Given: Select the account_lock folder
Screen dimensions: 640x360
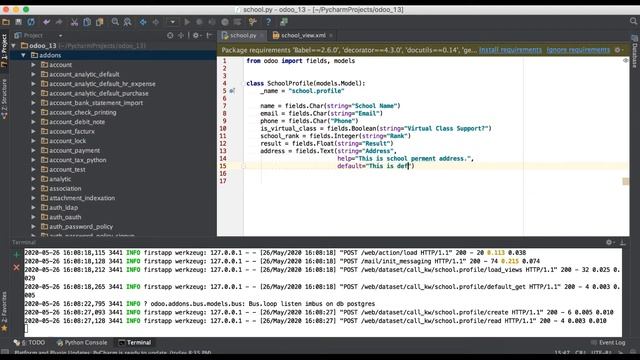Looking at the screenshot, I should pos(67,141).
